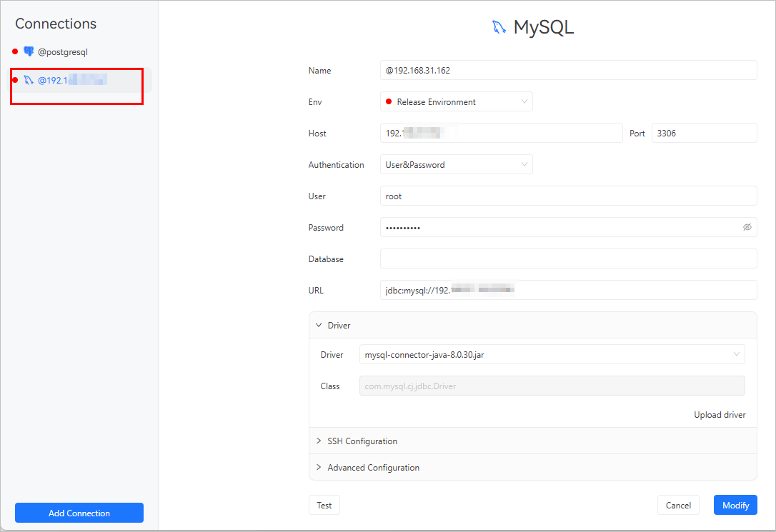Click the MySQL dolphin logo in the page header
Screen dimensions: 776x532
click(499, 27)
